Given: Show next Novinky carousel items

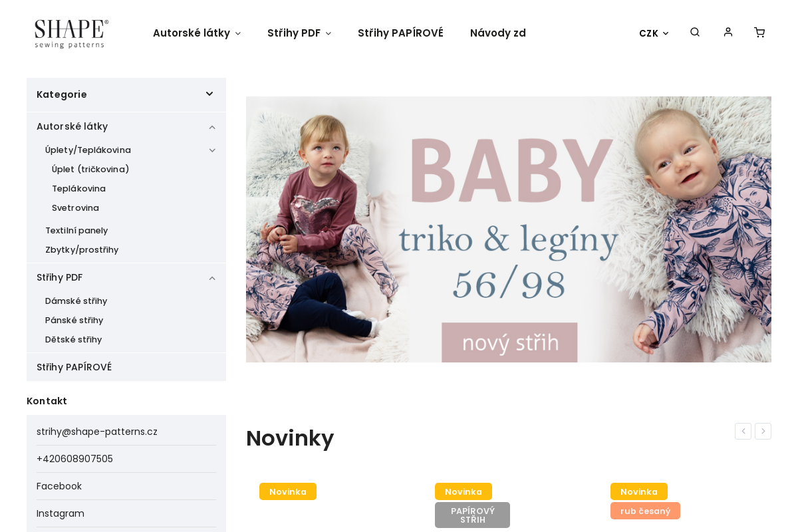Looking at the screenshot, I should pos(763,431).
